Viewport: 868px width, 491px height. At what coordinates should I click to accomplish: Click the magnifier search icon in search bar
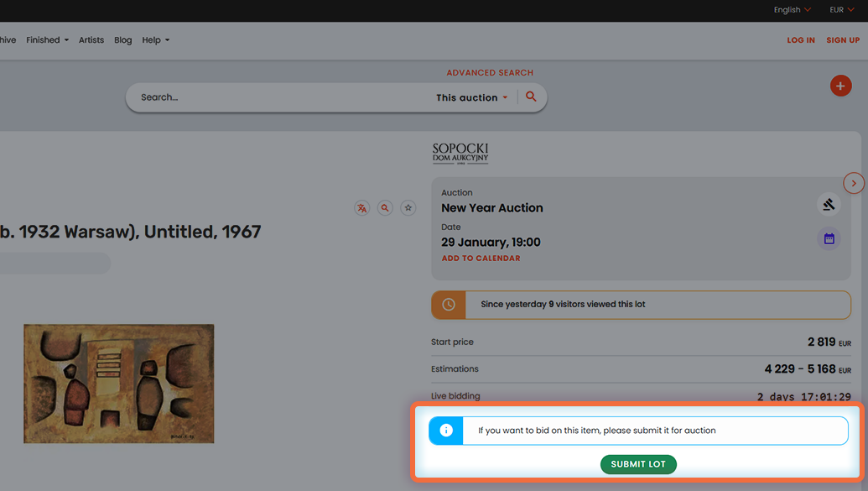click(x=531, y=97)
